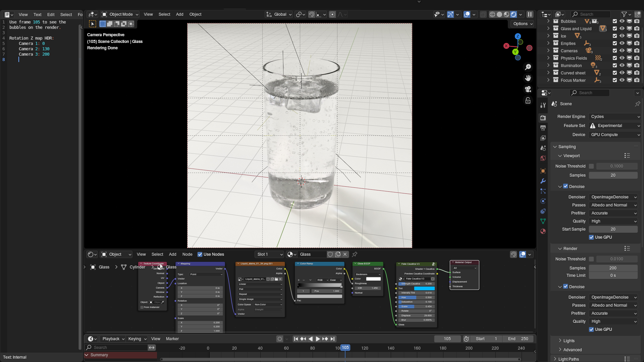Open the Output properties tab

tap(543, 128)
